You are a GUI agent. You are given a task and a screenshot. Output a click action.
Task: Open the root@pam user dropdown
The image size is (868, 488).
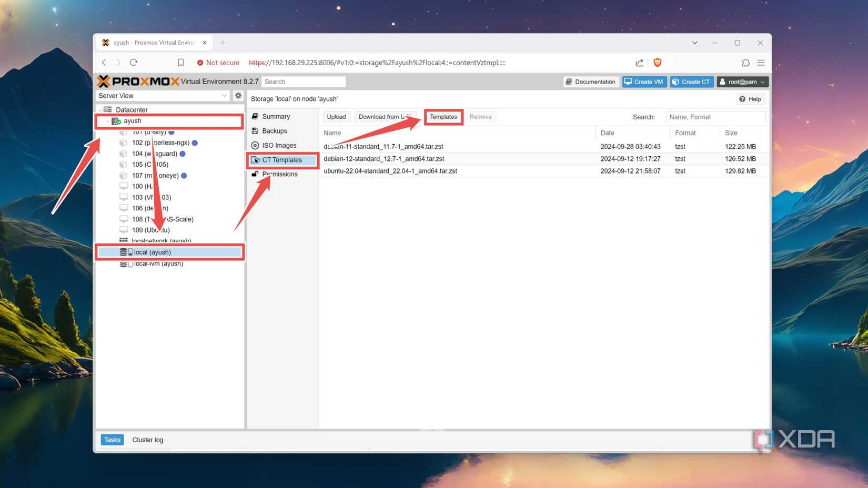742,82
